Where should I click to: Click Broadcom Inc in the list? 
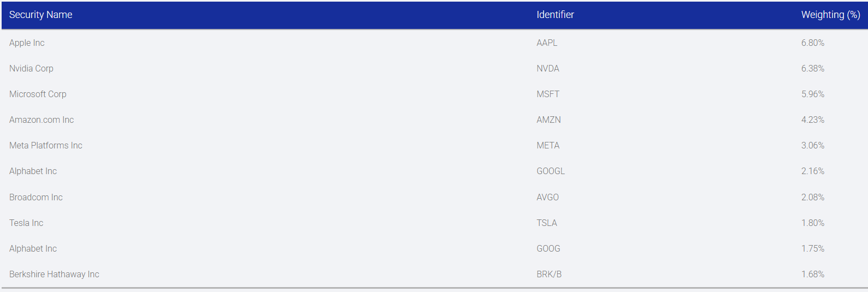coord(36,197)
